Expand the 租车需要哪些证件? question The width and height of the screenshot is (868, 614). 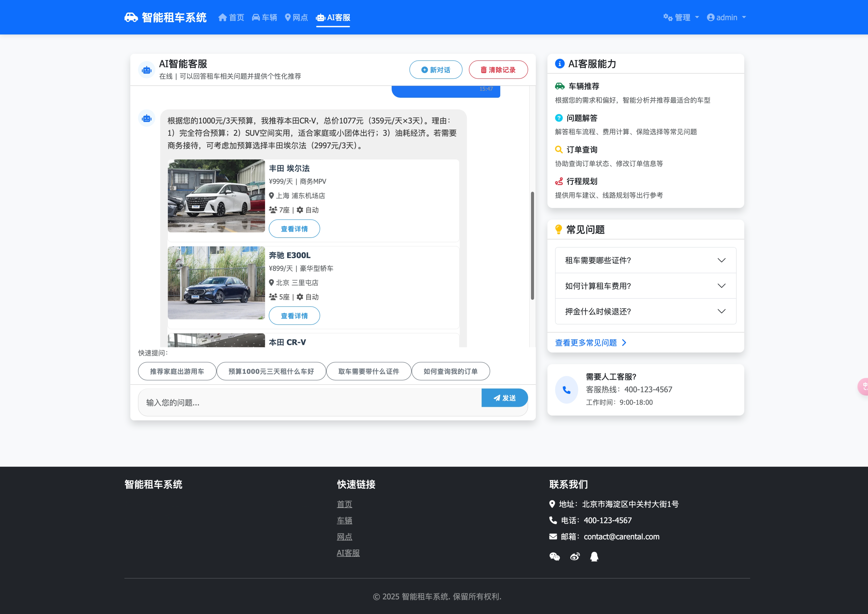(645, 260)
